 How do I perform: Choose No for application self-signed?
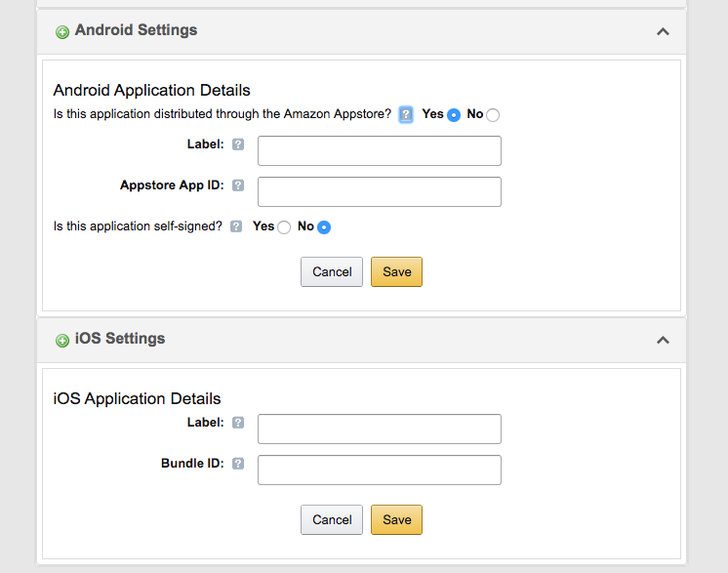point(324,227)
